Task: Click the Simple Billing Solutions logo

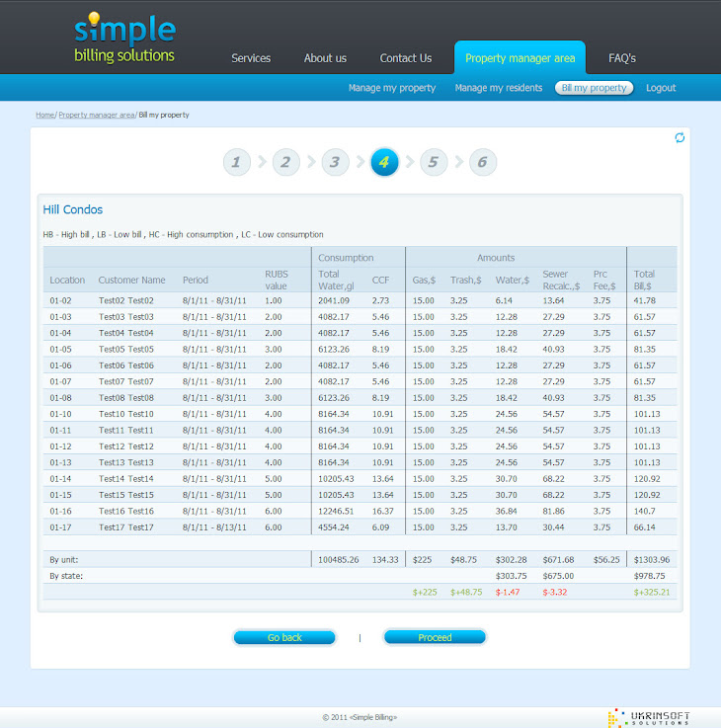Action: tap(124, 39)
